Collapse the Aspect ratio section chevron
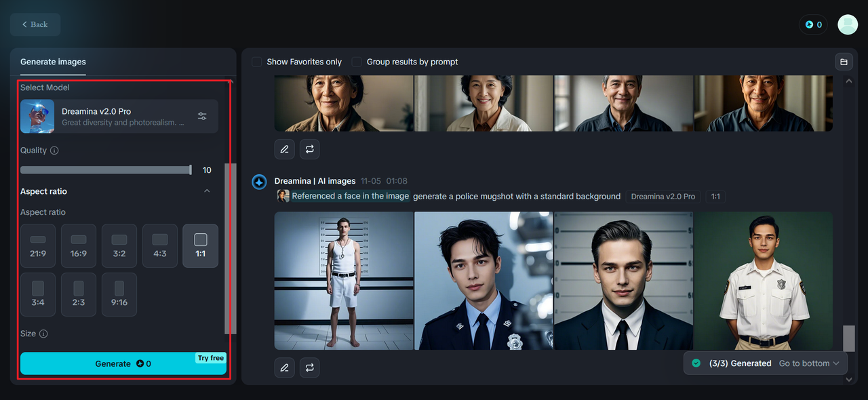Screen dimensions: 868x400 pyautogui.click(x=207, y=191)
